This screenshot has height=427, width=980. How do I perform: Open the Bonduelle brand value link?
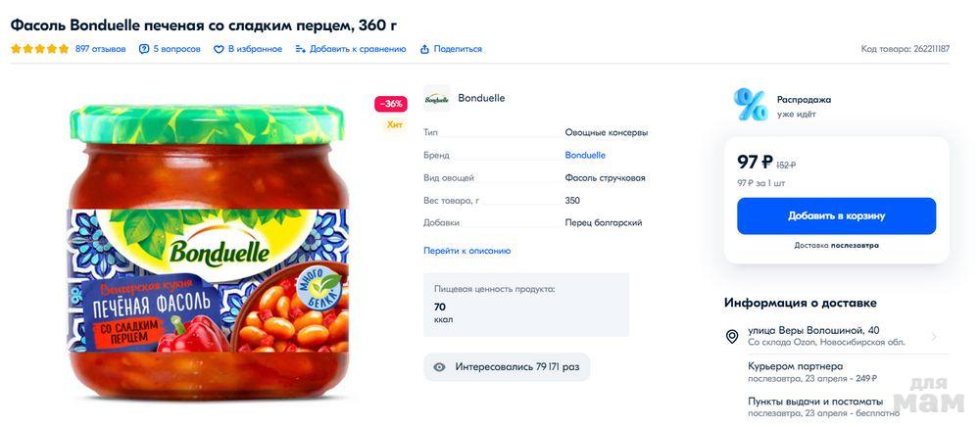click(585, 155)
